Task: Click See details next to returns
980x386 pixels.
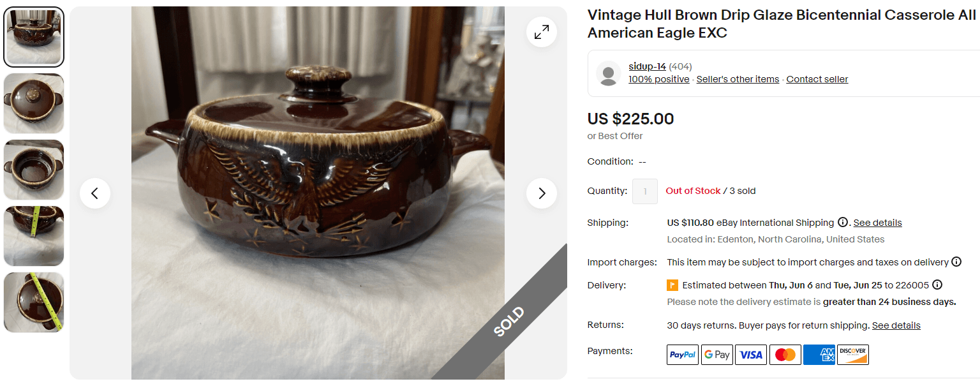Action: click(x=896, y=325)
